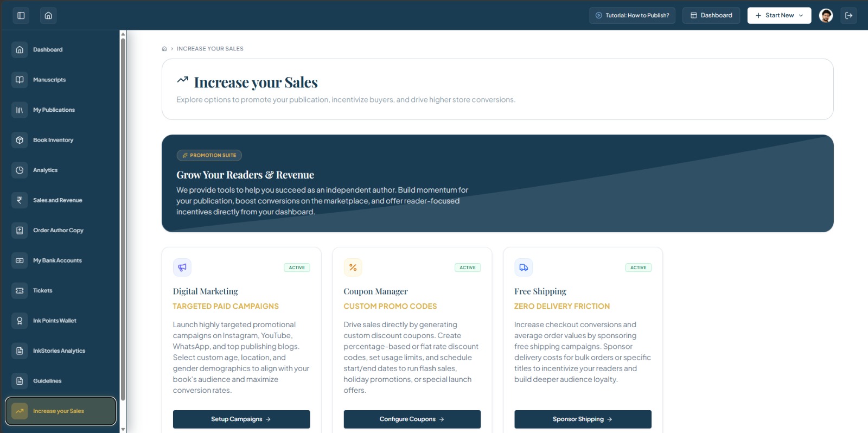Screen dimensions: 868x433
Task: Click the Setup Campaigns button
Action: 241,419
